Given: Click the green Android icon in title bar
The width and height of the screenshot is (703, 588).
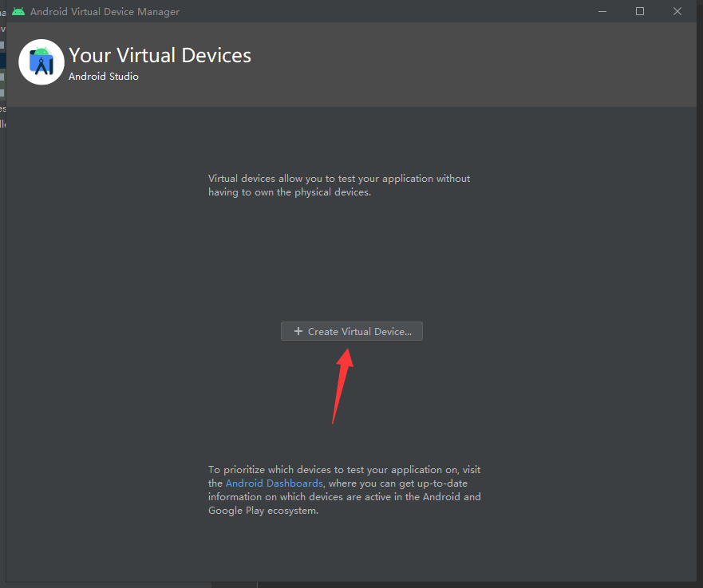Looking at the screenshot, I should click(18, 12).
